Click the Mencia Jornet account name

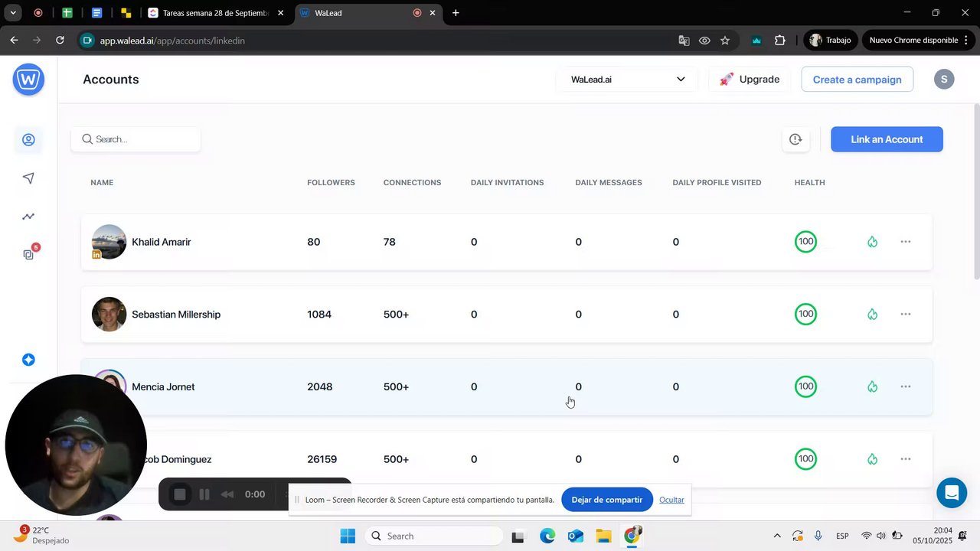tap(163, 387)
